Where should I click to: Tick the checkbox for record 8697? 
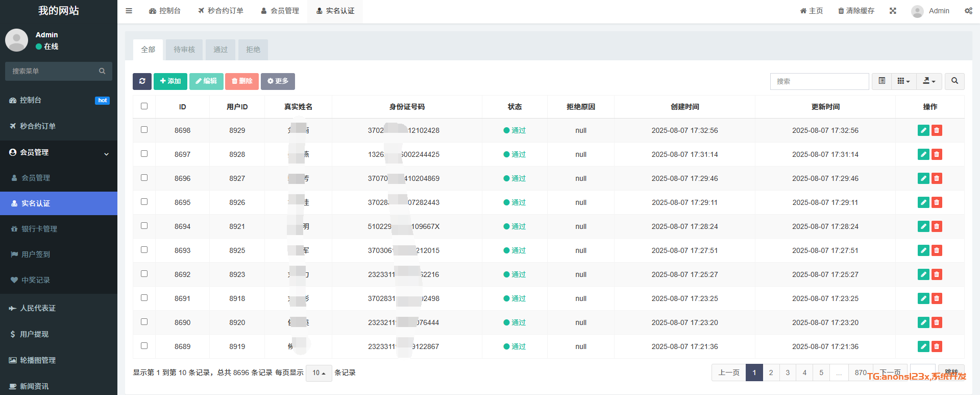point(144,154)
